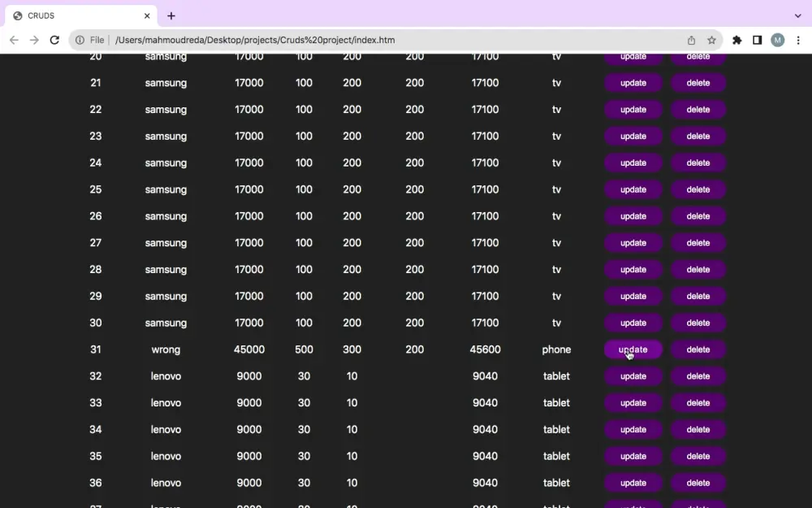The height and width of the screenshot is (508, 812).
Task: Update samsung row 25
Action: tap(633, 189)
